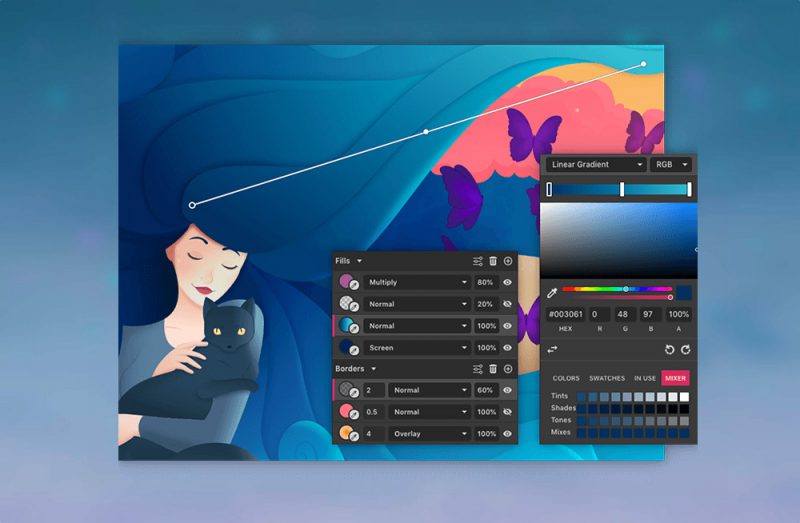Viewport: 800px width, 523px height.
Task: Hide the Multiply fill
Action: click(x=508, y=282)
